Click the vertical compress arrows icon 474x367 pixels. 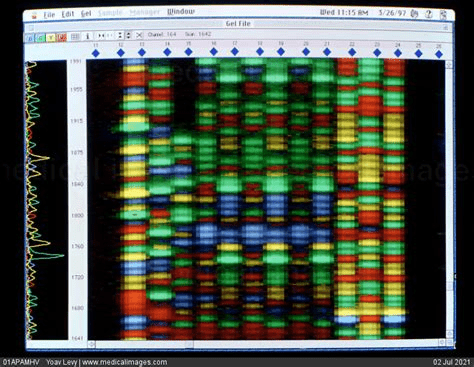120,35
